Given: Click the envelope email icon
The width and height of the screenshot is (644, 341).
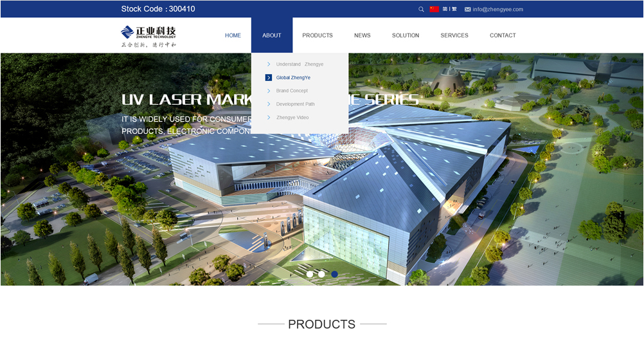Looking at the screenshot, I should click(x=467, y=9).
